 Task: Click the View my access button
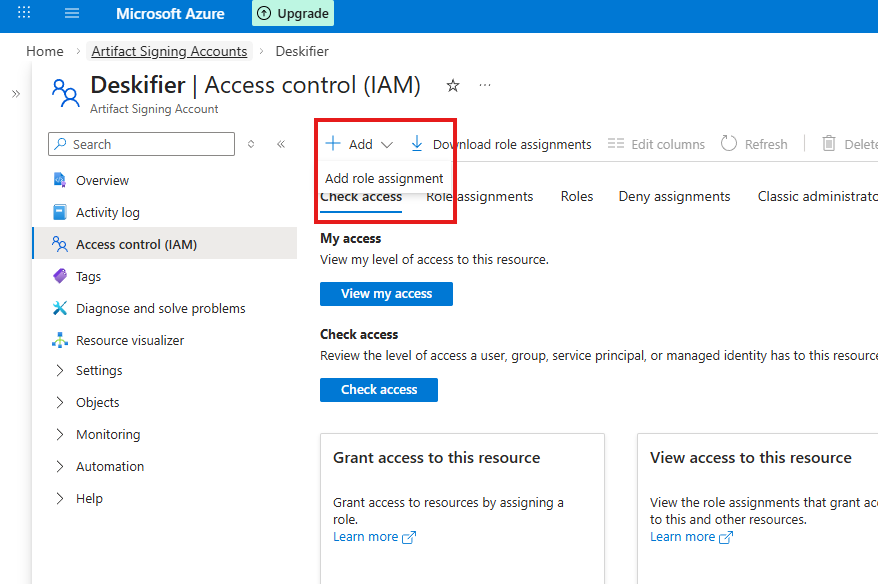386,294
